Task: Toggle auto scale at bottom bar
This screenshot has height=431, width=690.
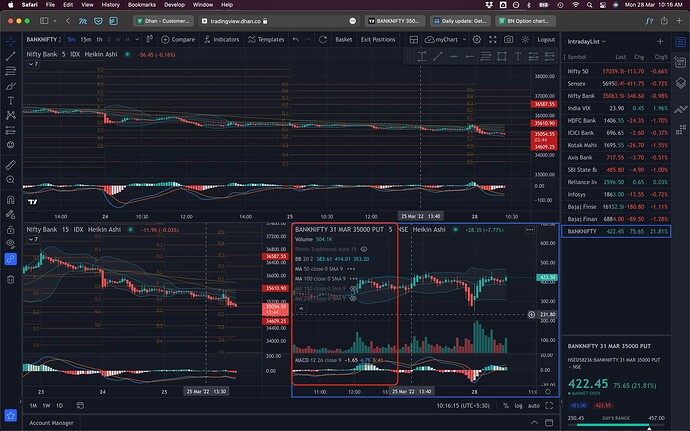Action: pyautogui.click(x=534, y=405)
